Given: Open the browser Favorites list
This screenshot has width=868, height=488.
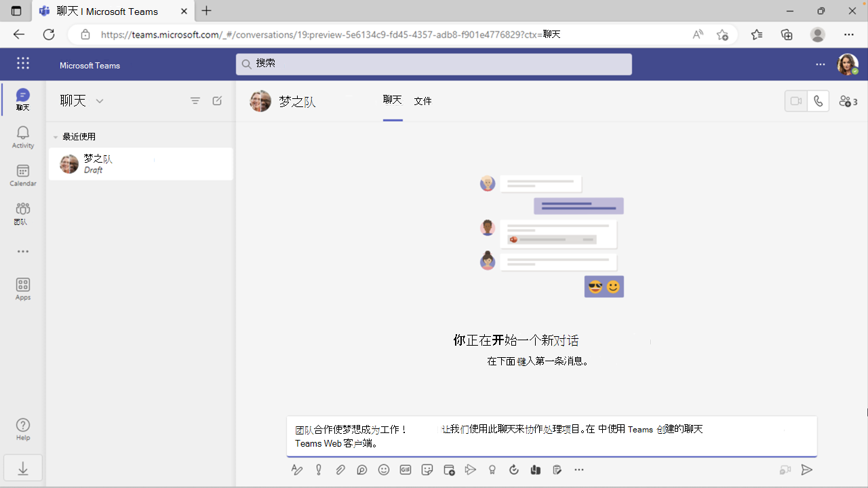Looking at the screenshot, I should tap(757, 35).
